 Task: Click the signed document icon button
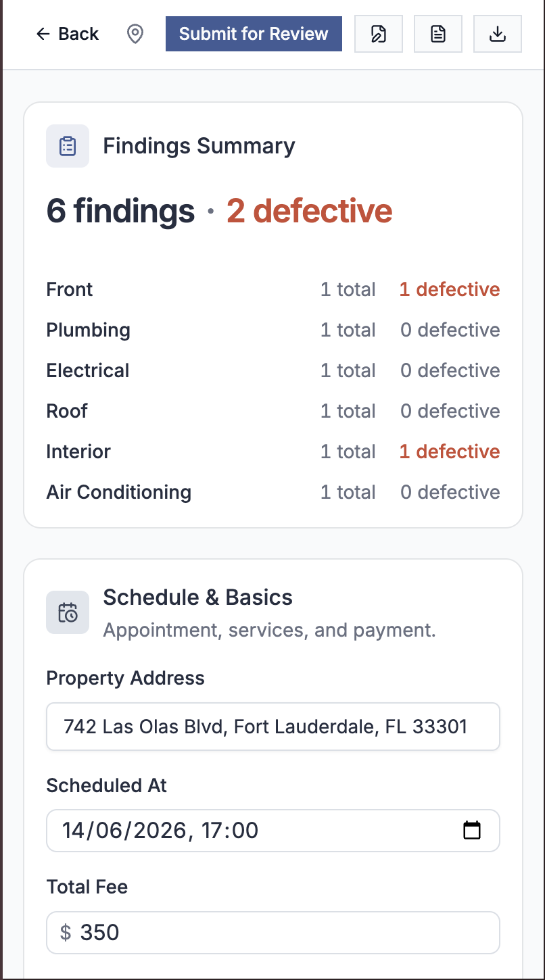[379, 34]
